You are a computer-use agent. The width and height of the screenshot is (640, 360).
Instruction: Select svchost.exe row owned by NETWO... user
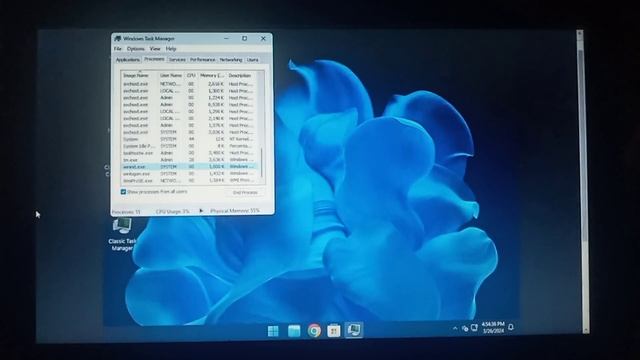(x=190, y=84)
